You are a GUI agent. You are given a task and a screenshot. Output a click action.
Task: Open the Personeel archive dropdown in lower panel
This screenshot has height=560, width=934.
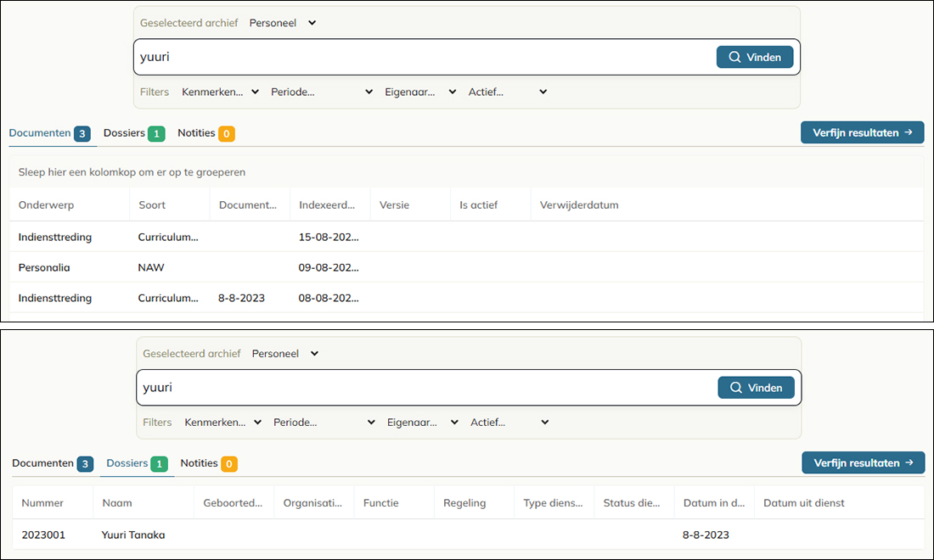[284, 354]
